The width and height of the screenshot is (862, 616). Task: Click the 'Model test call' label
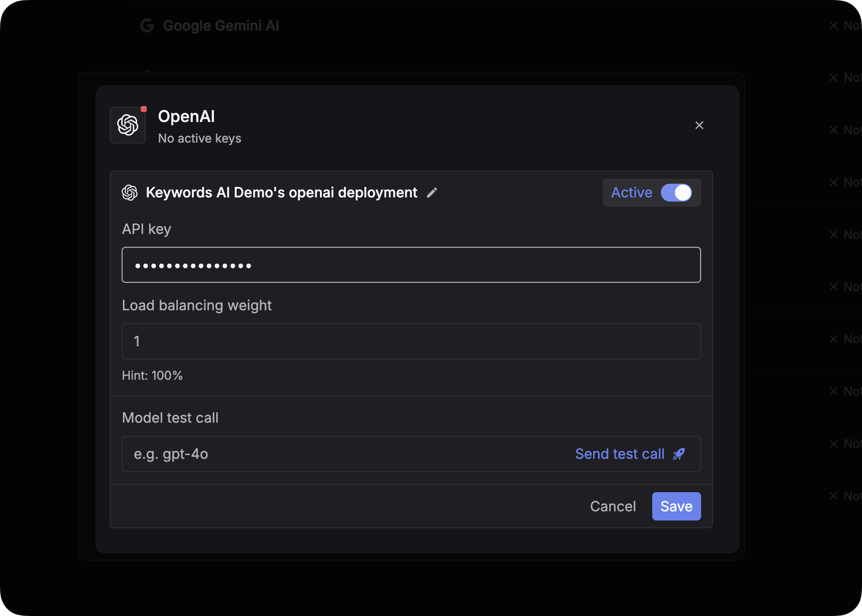170,418
